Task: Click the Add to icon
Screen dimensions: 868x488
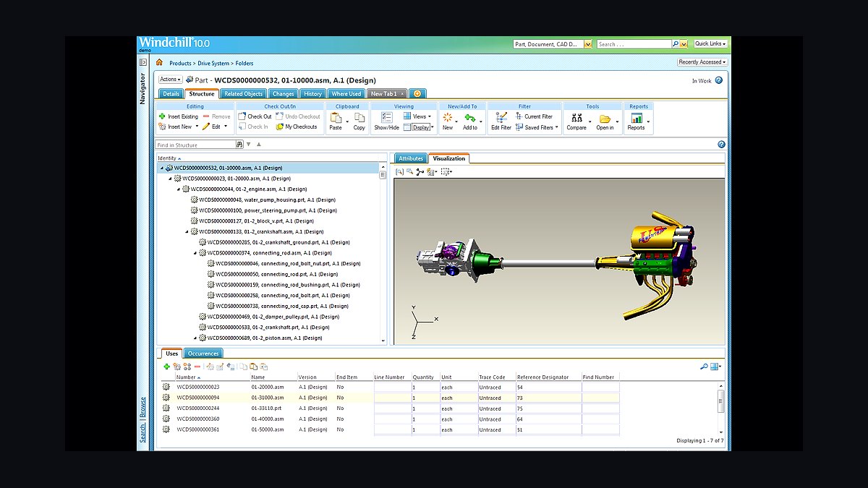Action: coord(470,117)
